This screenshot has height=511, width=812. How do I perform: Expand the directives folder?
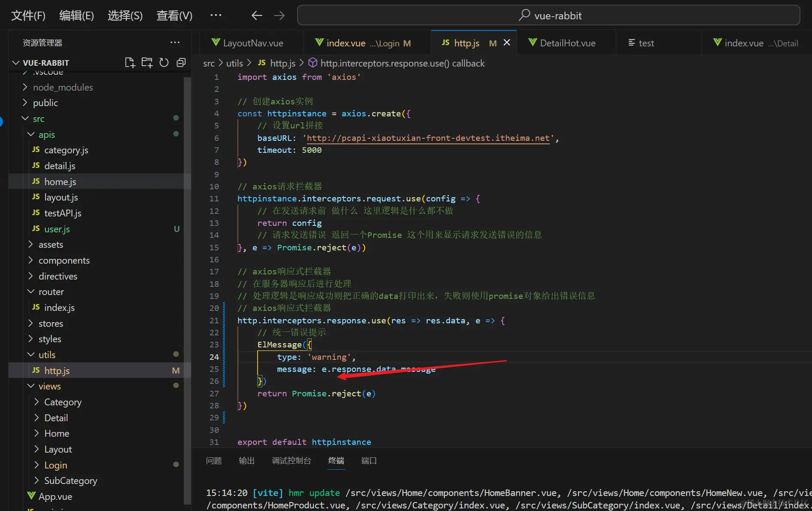coord(58,276)
